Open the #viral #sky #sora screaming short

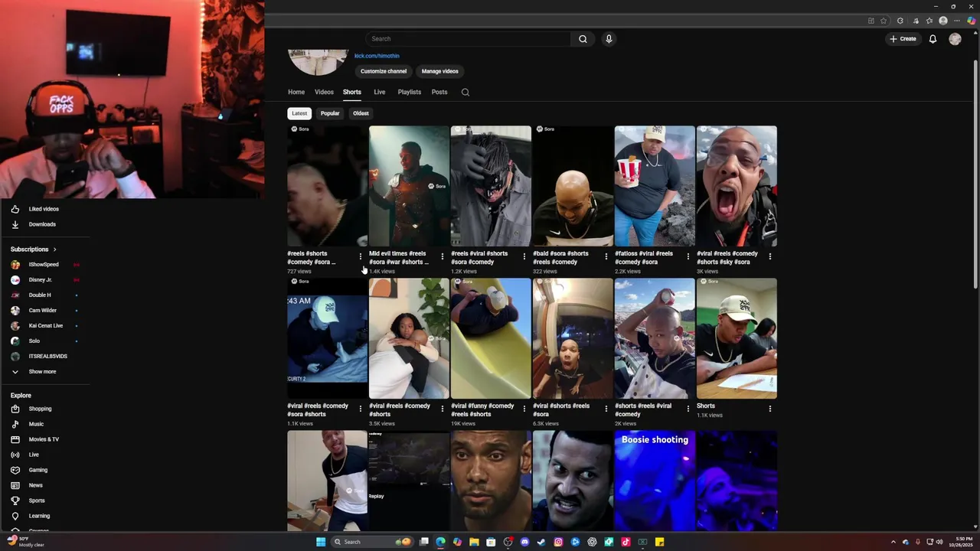(x=737, y=186)
